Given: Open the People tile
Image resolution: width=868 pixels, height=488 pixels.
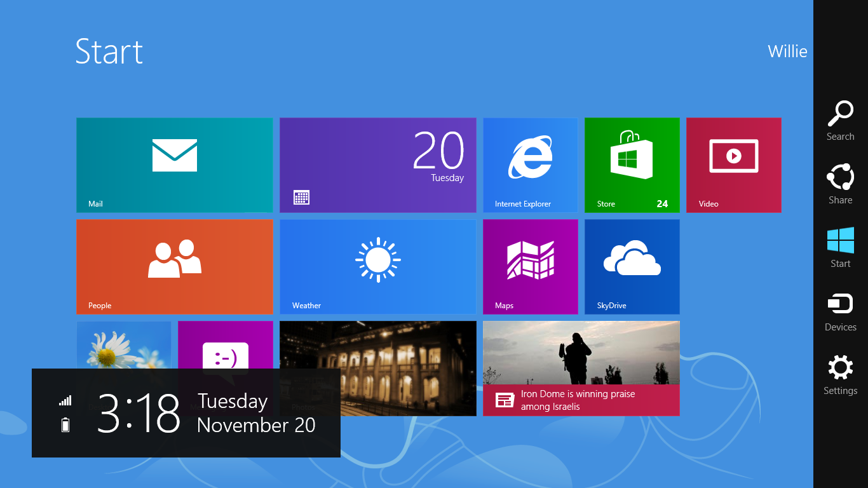Looking at the screenshot, I should pyautogui.click(x=175, y=267).
